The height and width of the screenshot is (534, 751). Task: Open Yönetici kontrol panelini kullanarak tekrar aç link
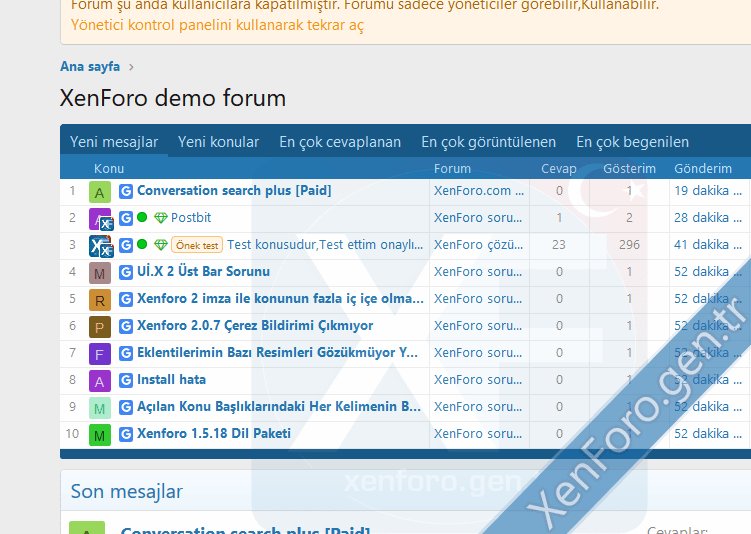[x=217, y=25]
